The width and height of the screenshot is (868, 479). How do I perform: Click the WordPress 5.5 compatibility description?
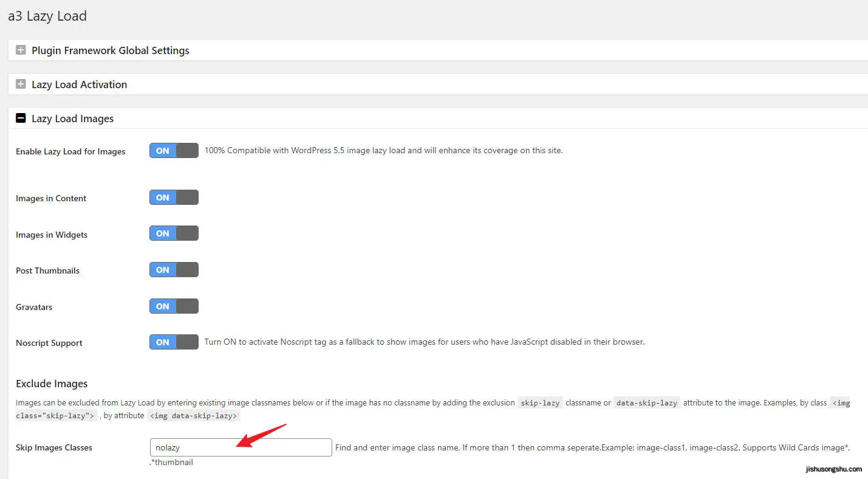[383, 150]
